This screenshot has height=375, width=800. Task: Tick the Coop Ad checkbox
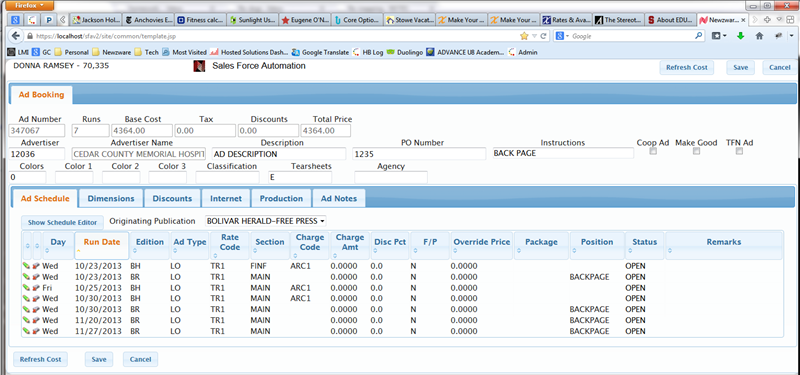[653, 152]
